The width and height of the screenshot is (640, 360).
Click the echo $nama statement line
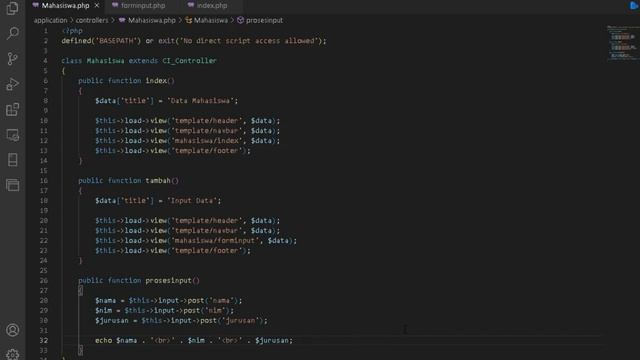[x=194, y=340]
